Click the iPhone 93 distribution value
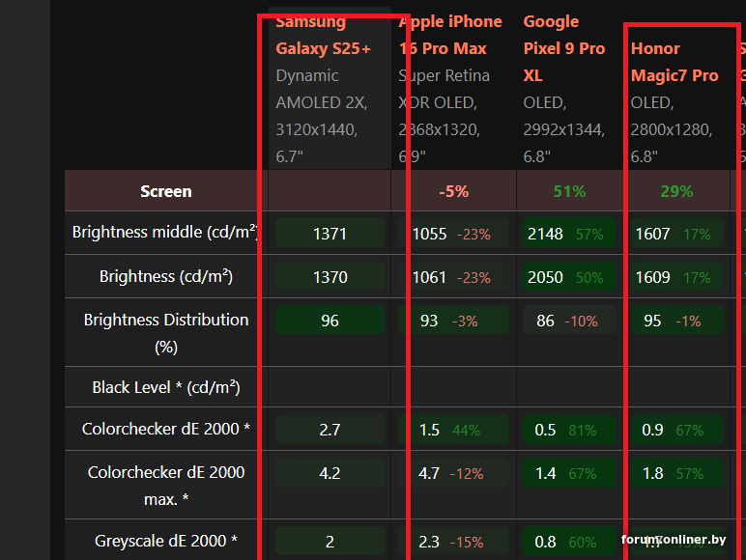This screenshot has width=746, height=560. coord(429,321)
